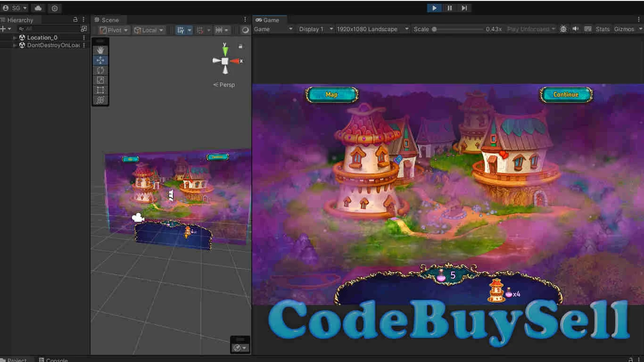Open the Pivot handle position dropdown

coord(114,30)
